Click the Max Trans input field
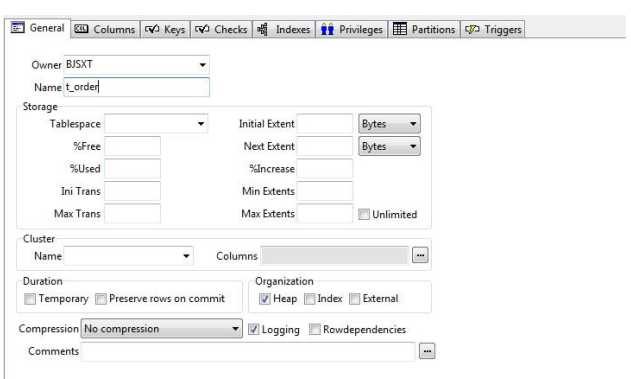Screen dimensions: 631x379 click(132, 214)
